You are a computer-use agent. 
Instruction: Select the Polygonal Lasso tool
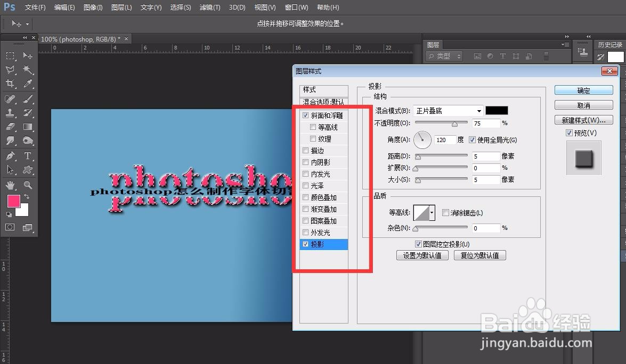(x=10, y=70)
